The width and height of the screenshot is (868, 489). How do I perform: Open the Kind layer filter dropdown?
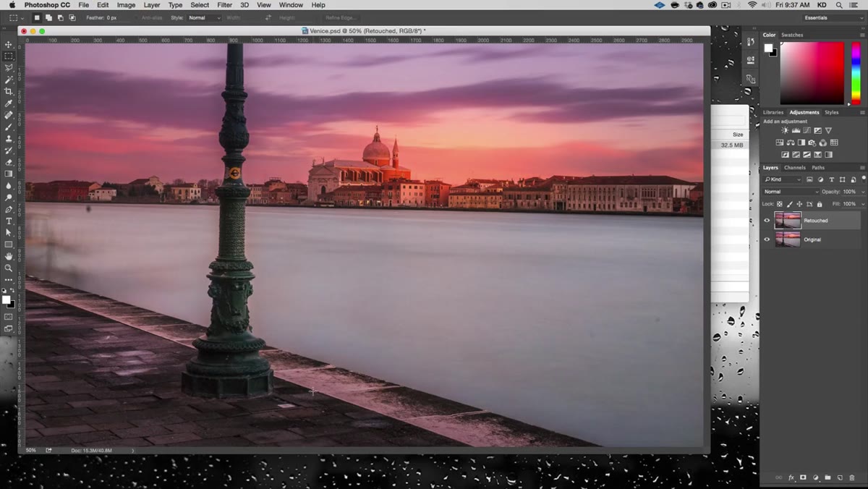783,179
